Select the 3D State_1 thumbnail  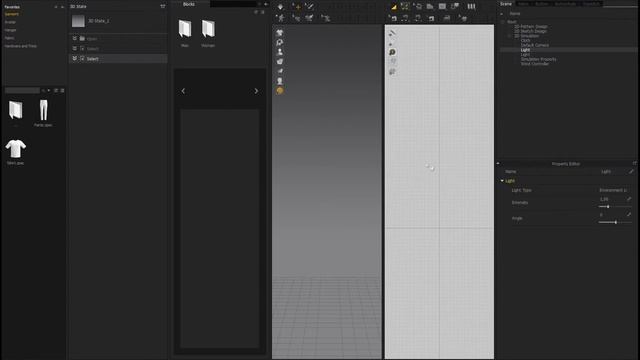tap(78, 21)
